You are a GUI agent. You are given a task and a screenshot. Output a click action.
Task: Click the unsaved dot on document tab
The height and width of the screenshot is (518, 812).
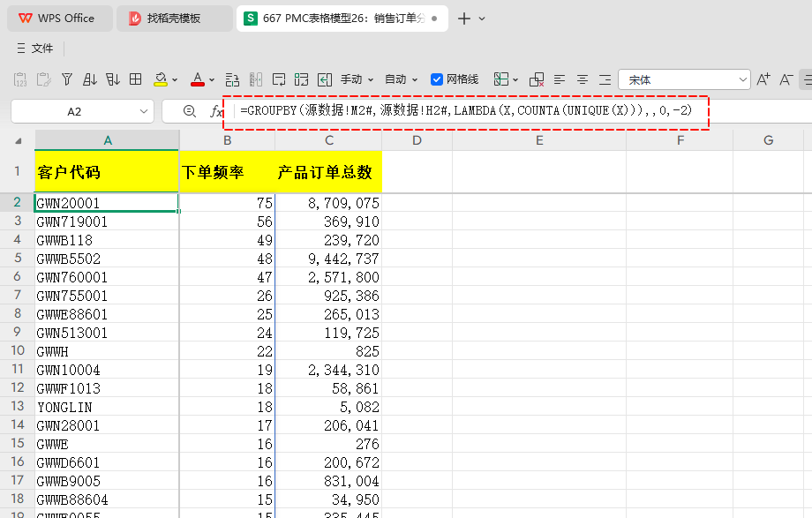(x=434, y=19)
